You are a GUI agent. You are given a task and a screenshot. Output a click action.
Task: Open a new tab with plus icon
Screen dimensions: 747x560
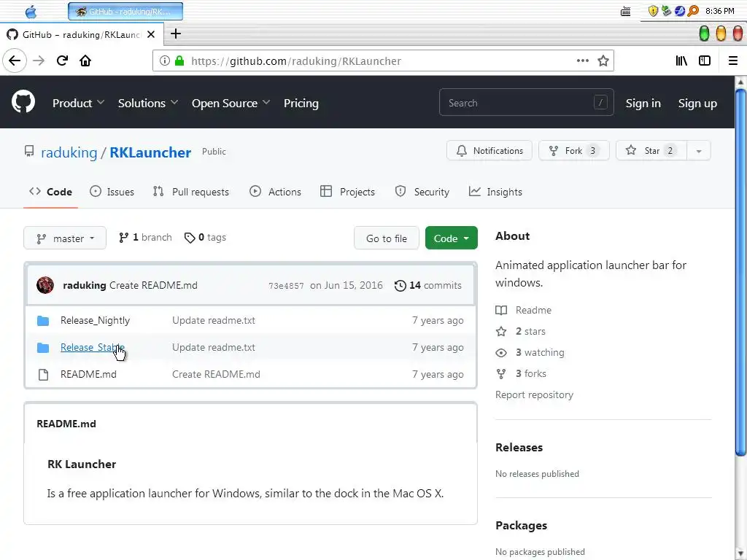point(176,34)
